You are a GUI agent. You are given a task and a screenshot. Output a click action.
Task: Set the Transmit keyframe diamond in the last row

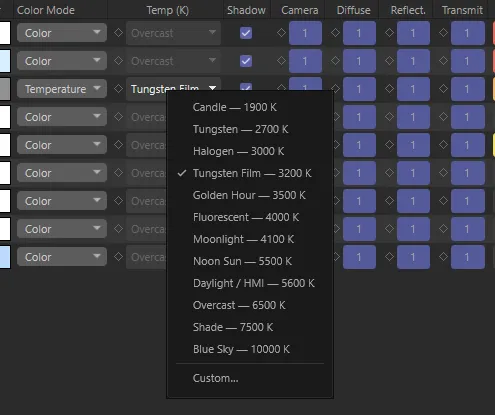pyautogui.click(x=443, y=257)
